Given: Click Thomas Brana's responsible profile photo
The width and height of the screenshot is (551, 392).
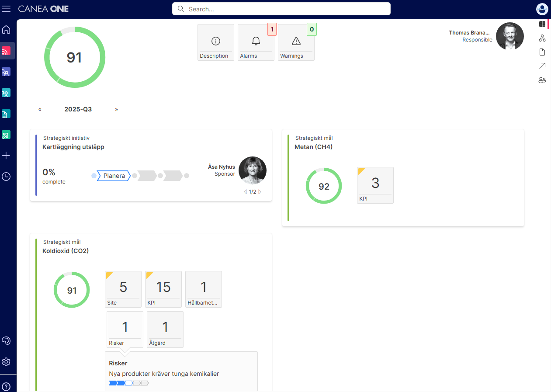Looking at the screenshot, I should pos(510,36).
